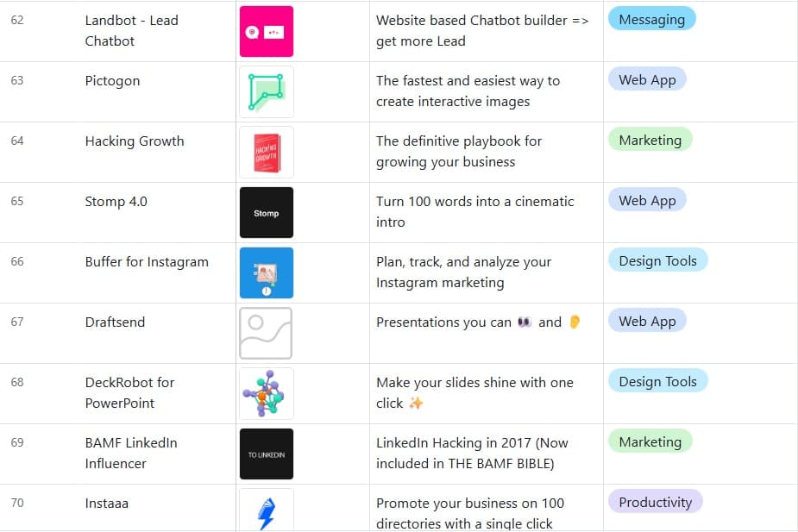The width and height of the screenshot is (798, 532).
Task: Click the Web App tag for Stomp 4.0
Action: click(x=647, y=199)
